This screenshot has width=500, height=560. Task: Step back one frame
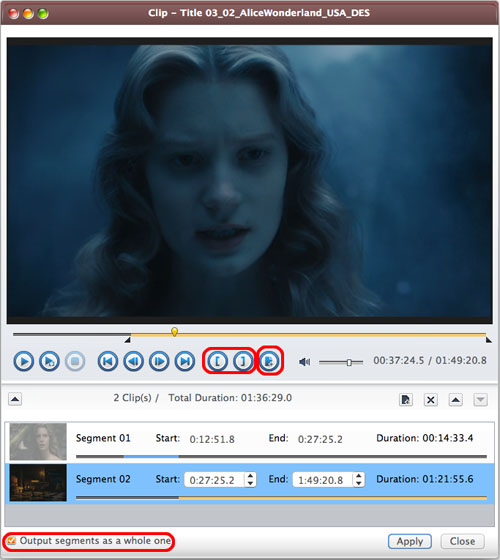[x=134, y=361]
